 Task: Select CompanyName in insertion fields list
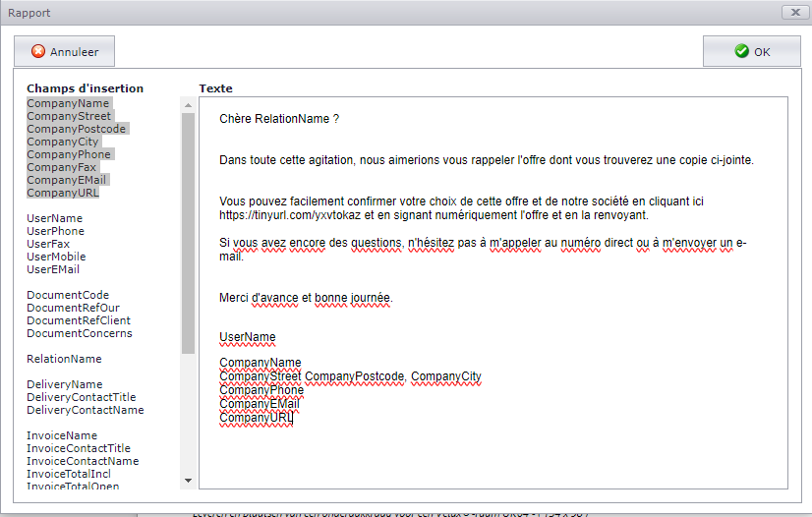pyautogui.click(x=68, y=103)
